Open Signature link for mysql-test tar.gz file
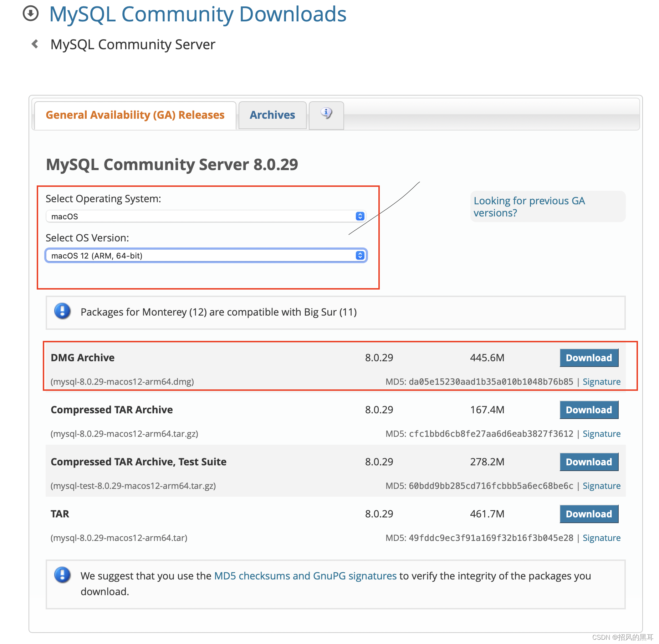659x644 pixels. click(x=602, y=486)
